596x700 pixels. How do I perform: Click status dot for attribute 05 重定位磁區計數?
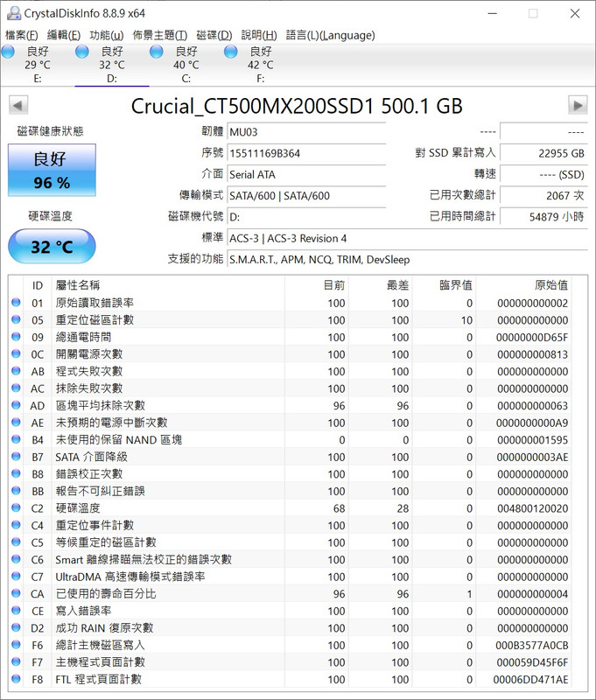point(16,319)
